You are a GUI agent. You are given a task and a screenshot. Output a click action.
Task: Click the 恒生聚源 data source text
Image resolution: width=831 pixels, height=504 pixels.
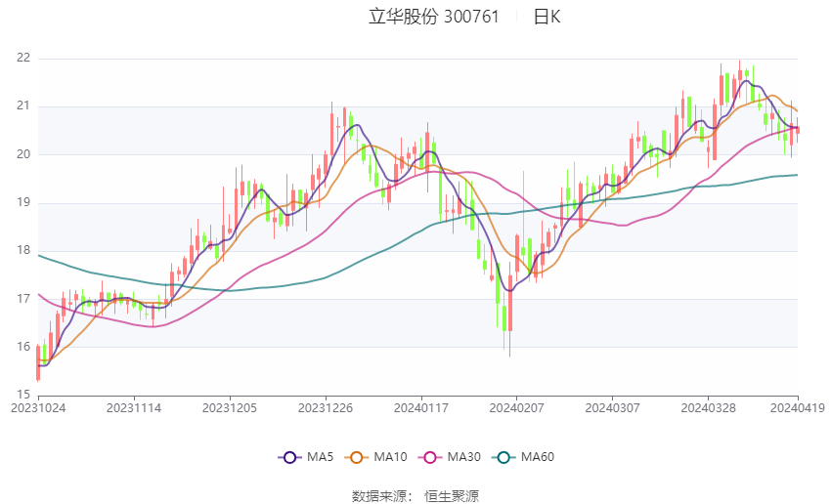coord(452,496)
